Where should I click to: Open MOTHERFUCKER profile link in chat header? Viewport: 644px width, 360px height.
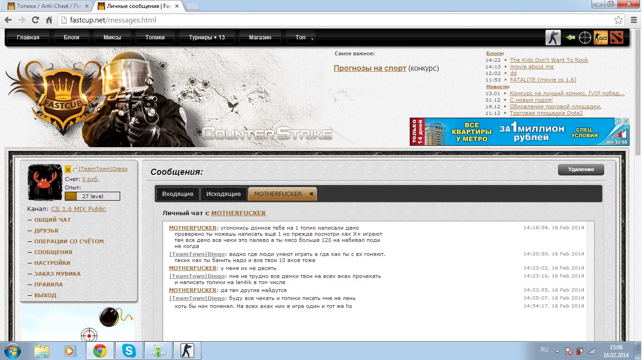tap(238, 213)
